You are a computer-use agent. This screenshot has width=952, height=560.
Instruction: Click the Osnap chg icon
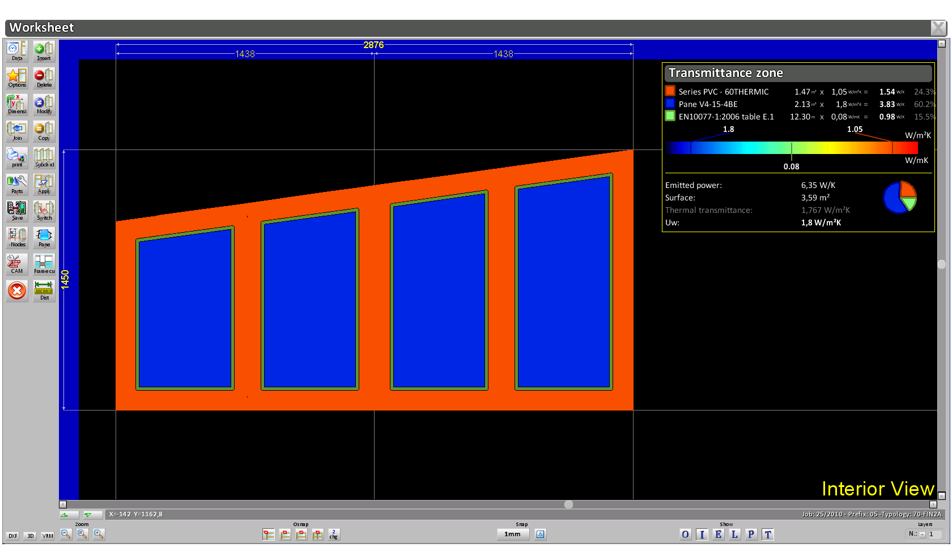pyautogui.click(x=334, y=535)
